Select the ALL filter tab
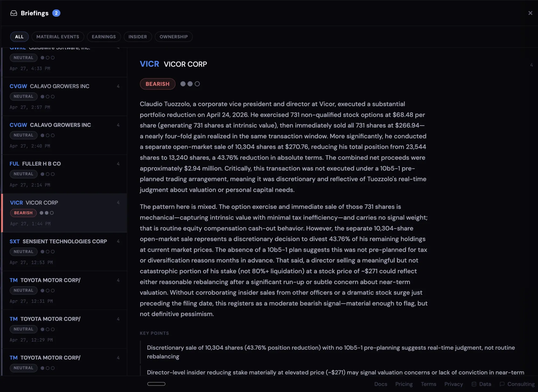This screenshot has width=538, height=392. [19, 37]
